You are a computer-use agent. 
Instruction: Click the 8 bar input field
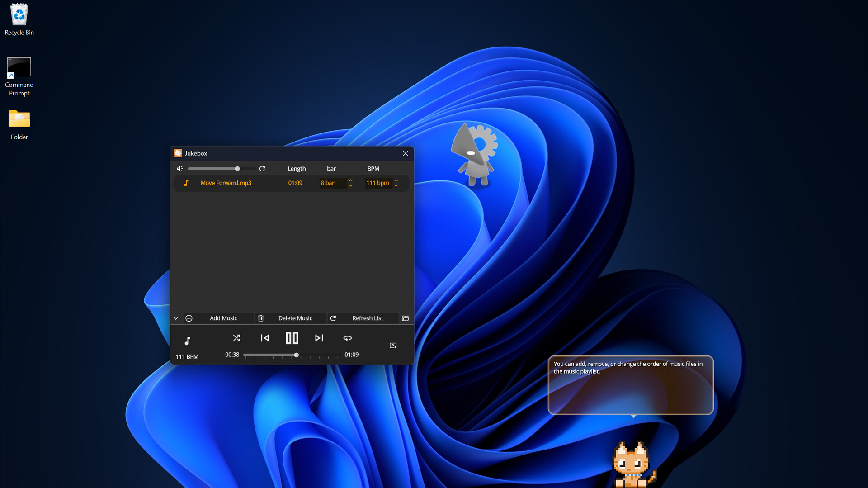(x=333, y=183)
